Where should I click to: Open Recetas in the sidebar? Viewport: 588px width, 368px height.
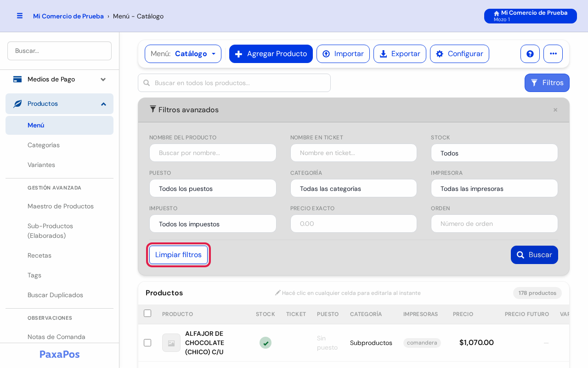tap(59, 255)
